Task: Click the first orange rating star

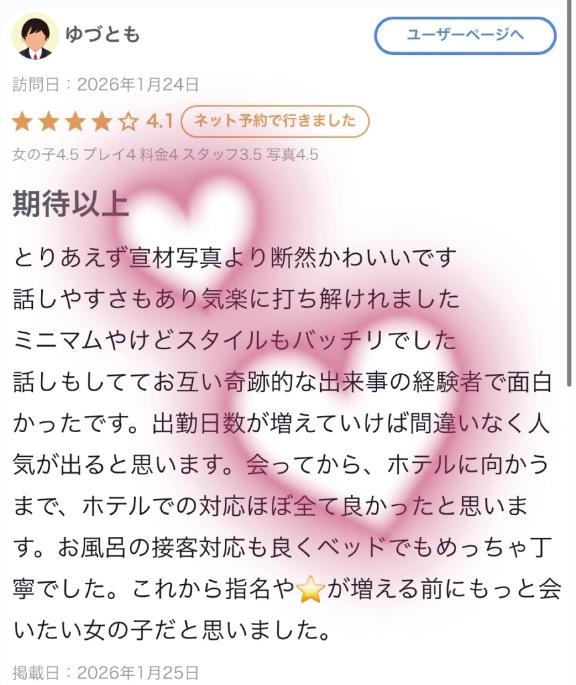Action: 22,122
